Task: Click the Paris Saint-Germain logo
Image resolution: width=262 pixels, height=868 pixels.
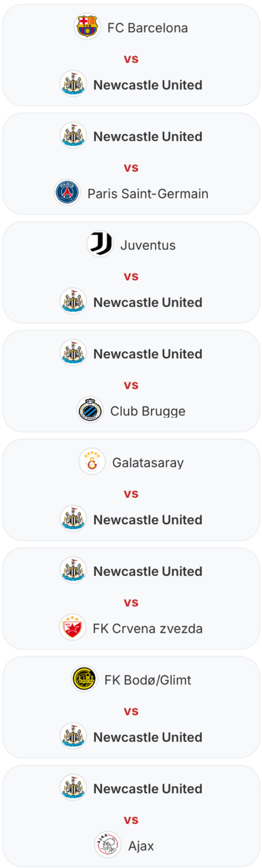Action: click(67, 193)
